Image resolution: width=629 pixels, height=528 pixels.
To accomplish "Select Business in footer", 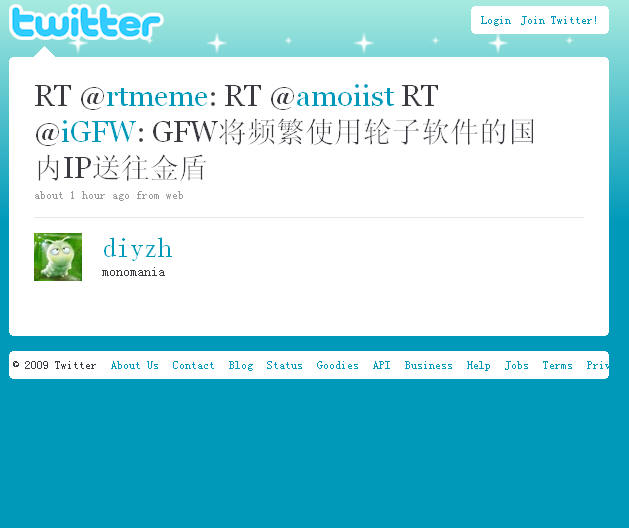I will (x=428, y=365).
